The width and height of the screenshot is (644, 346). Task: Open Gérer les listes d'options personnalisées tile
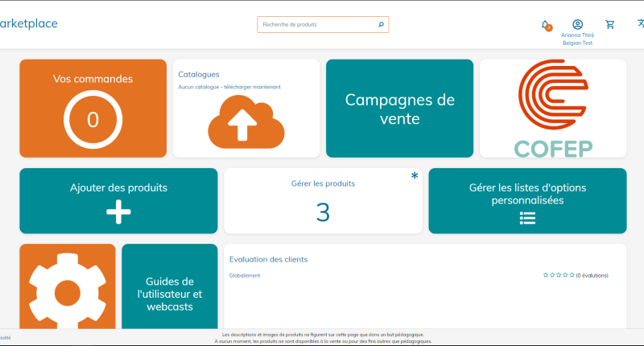(x=527, y=200)
